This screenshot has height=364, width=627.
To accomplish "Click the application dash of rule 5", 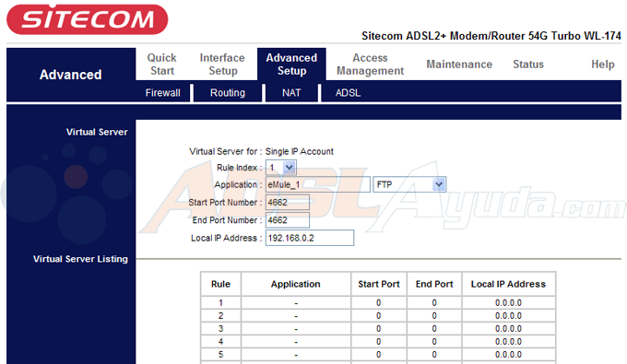I will coord(296,355).
